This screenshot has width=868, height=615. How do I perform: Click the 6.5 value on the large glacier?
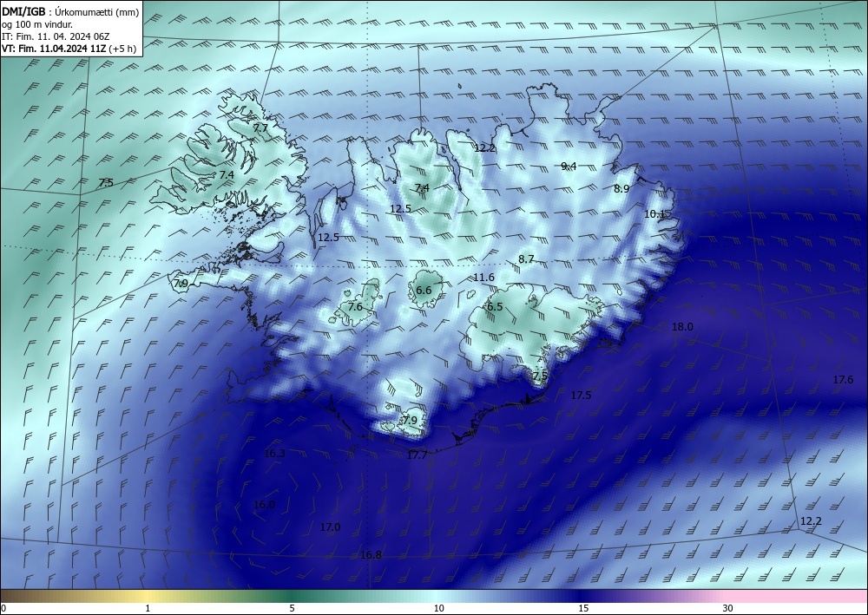(495, 306)
